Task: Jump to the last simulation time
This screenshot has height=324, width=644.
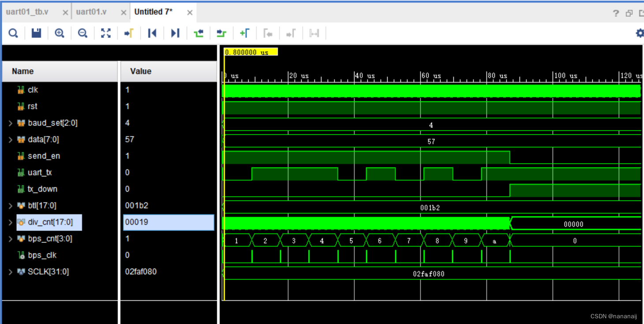Action: click(x=175, y=33)
